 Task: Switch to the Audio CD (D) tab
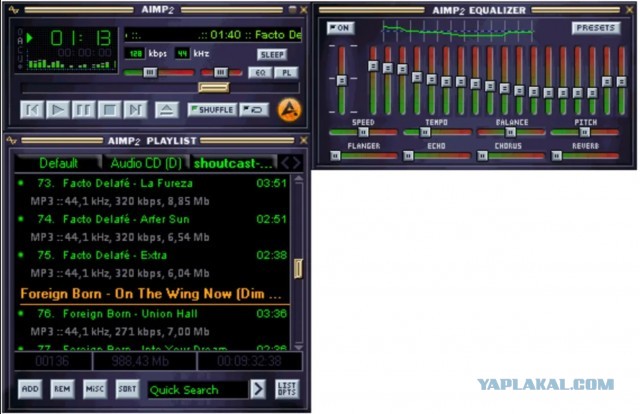(x=146, y=163)
